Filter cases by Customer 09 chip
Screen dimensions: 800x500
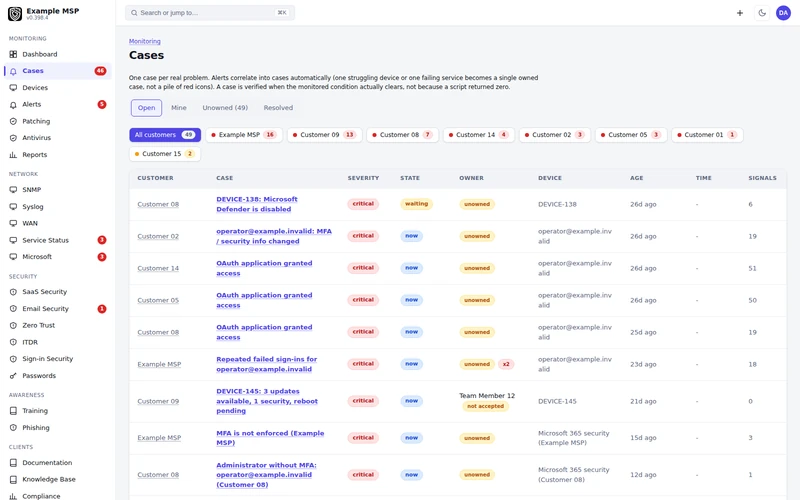(324, 135)
